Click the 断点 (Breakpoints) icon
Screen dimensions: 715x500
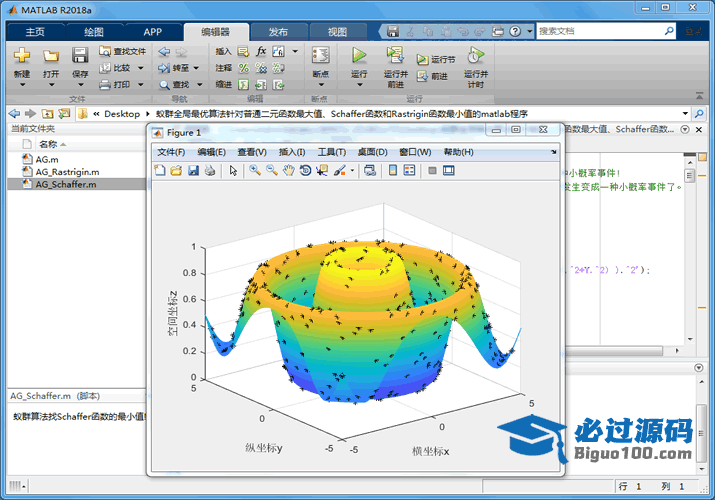tap(321, 56)
